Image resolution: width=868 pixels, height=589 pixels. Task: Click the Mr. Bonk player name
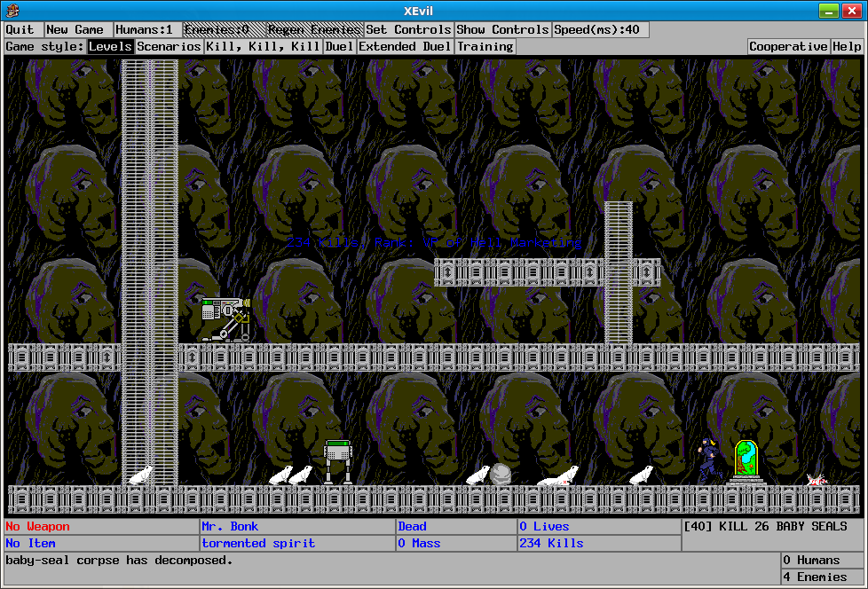297,527
